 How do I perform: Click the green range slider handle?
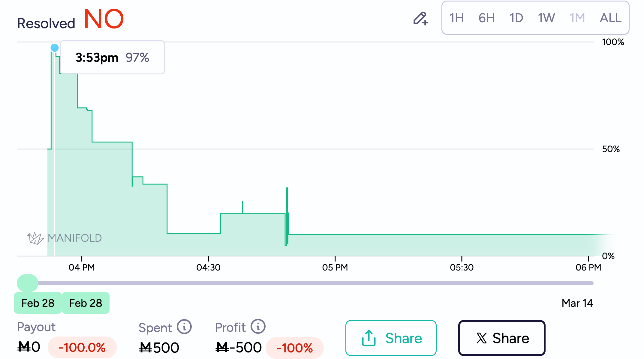[x=27, y=283]
